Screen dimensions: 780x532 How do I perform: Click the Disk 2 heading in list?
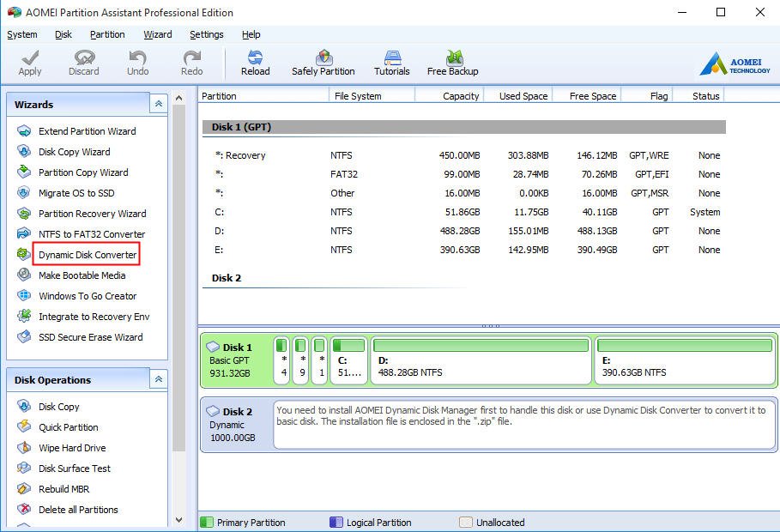coord(227,278)
